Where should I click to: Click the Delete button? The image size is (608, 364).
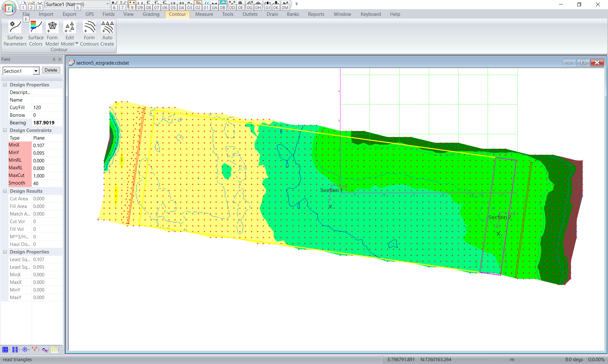click(x=51, y=70)
